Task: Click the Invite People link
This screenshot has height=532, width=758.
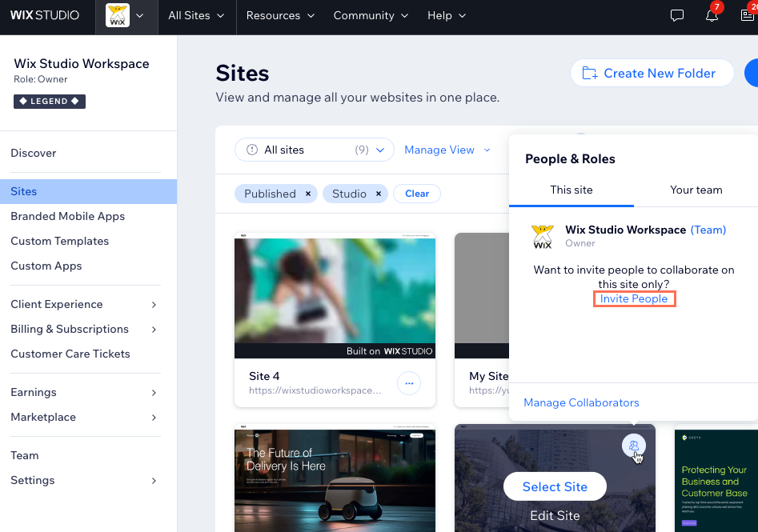Action: (x=634, y=298)
